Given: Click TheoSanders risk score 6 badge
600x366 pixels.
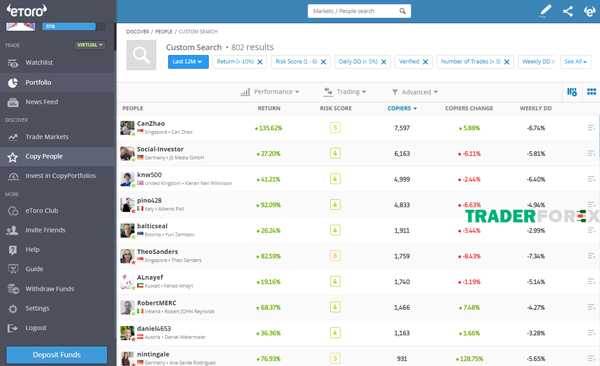Looking at the screenshot, I should click(335, 256).
